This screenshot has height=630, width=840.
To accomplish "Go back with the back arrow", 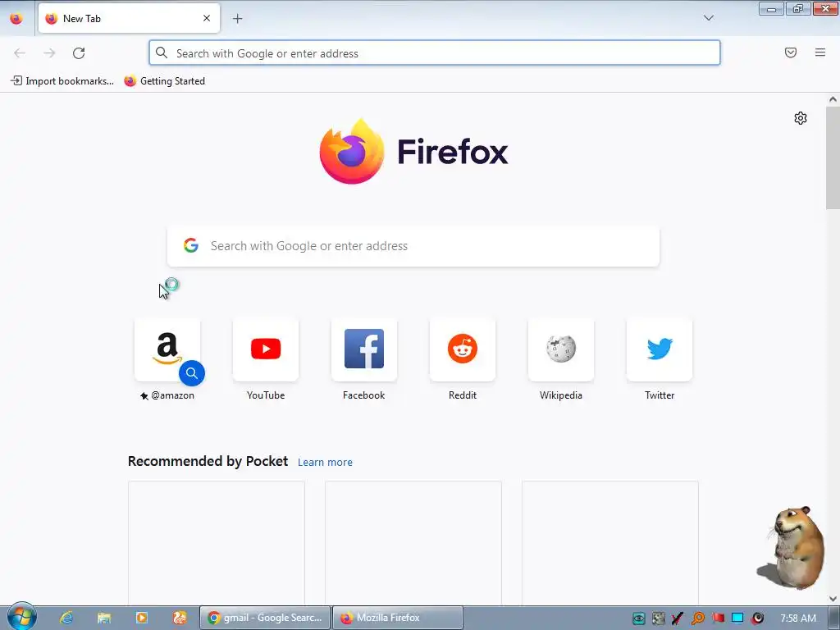I will point(20,53).
